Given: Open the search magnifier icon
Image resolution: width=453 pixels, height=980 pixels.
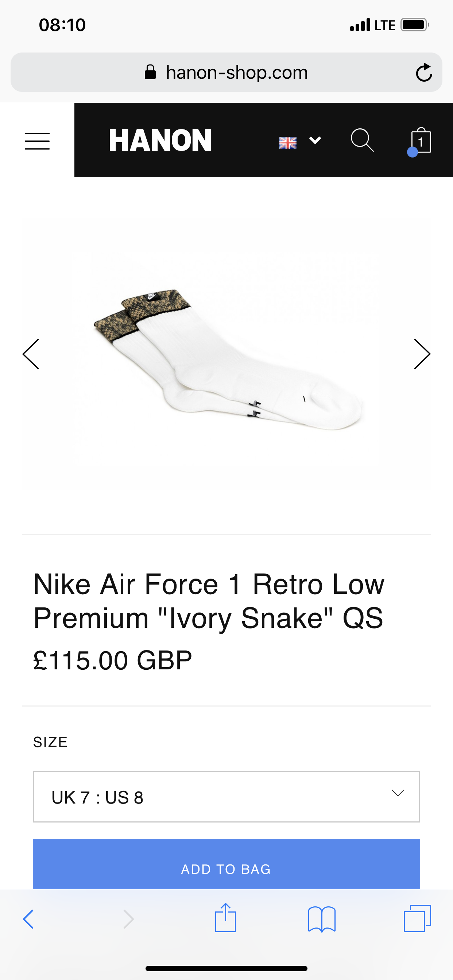Looking at the screenshot, I should pos(362,140).
